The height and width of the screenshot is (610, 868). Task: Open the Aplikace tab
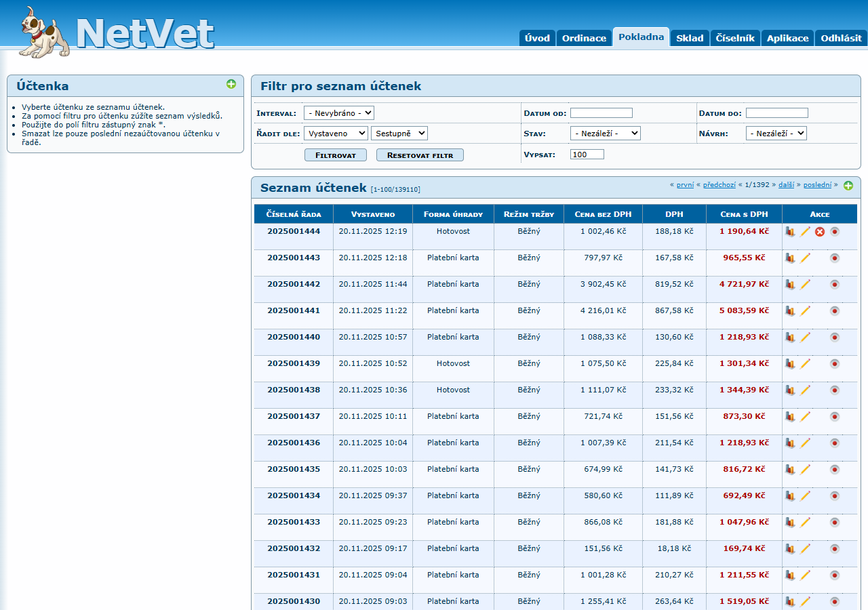click(787, 38)
